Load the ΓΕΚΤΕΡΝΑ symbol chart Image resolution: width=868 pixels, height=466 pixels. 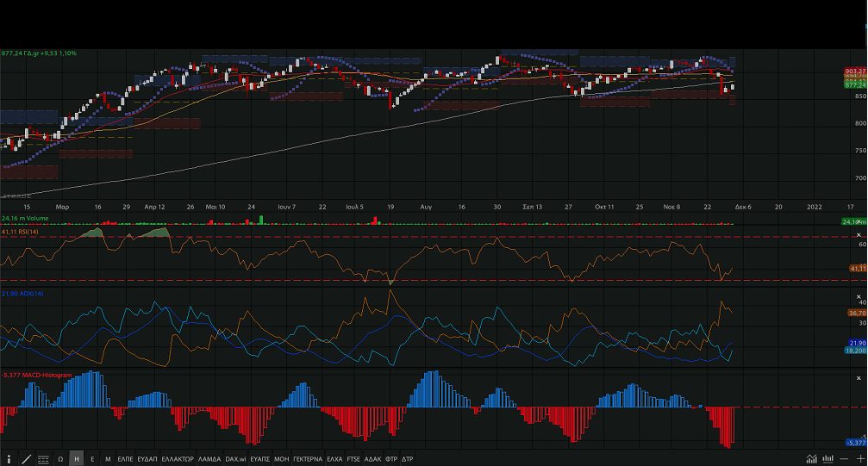[x=308, y=459]
